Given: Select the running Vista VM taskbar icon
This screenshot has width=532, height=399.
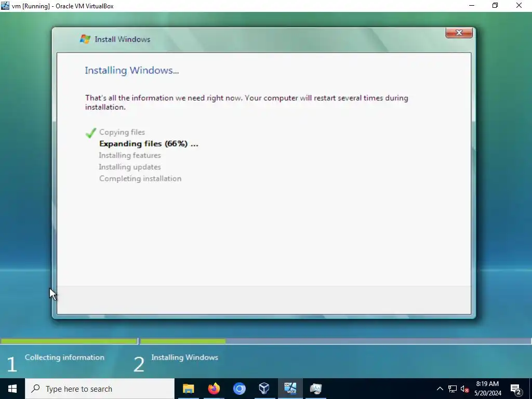Looking at the screenshot, I should 290,389.
